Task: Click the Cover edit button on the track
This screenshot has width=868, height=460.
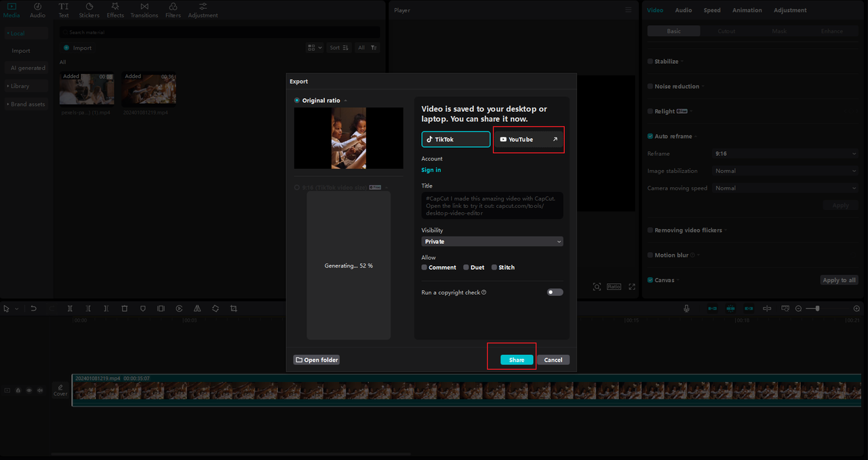Action: [x=60, y=390]
